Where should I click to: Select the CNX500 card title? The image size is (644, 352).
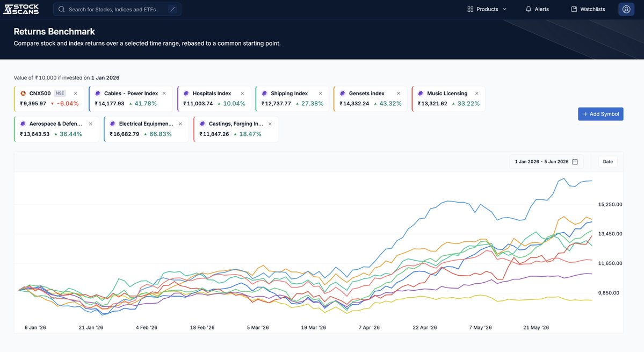pos(40,93)
